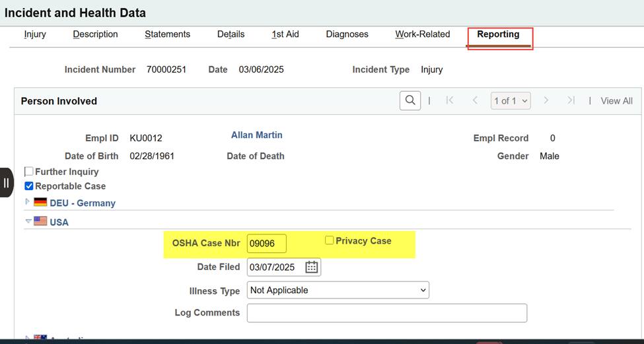
Task: Open the Illness Type dropdown
Action: 338,290
